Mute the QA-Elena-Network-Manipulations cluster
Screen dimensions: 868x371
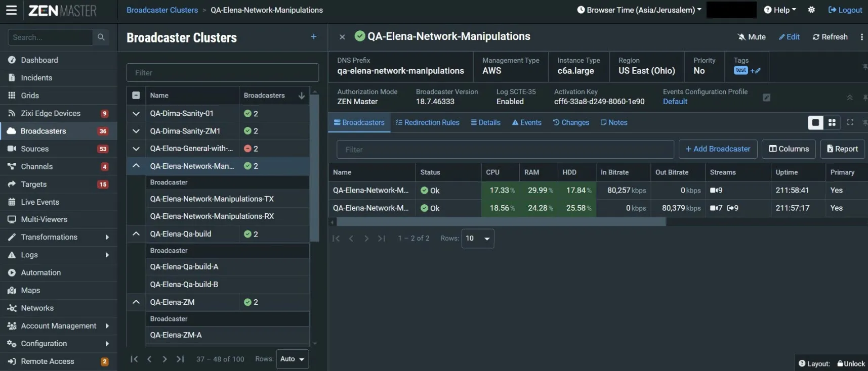(752, 37)
